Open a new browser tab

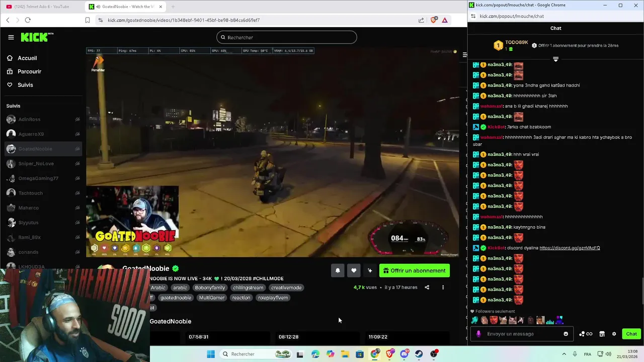(x=173, y=7)
